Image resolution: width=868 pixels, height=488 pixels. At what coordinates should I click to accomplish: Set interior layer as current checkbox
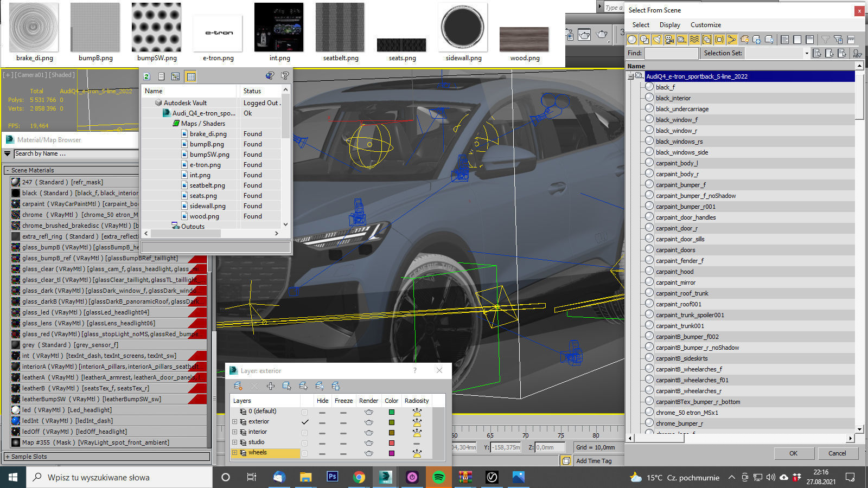pos(305,433)
